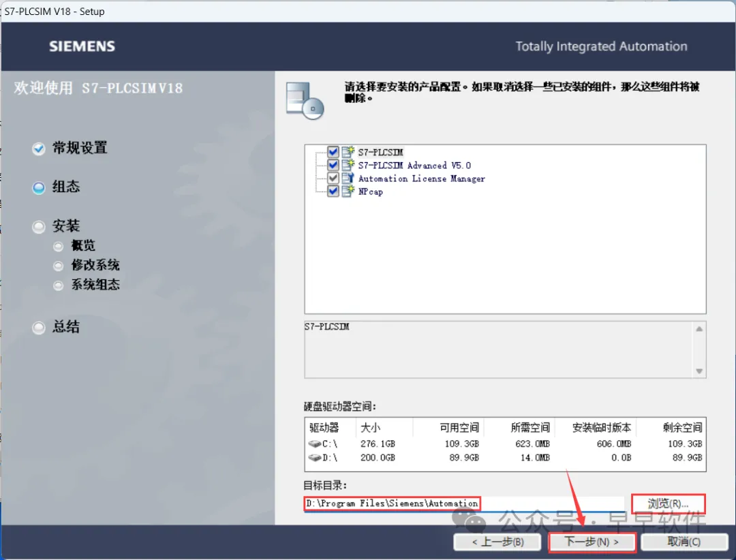Image resolution: width=736 pixels, height=560 pixels.
Task: Select the NPcap tree row label
Action: pos(370,191)
